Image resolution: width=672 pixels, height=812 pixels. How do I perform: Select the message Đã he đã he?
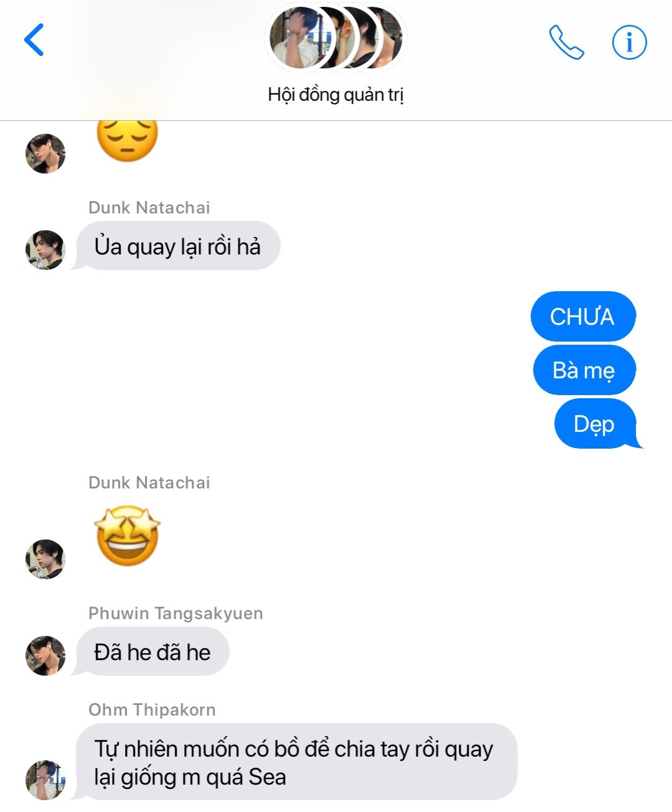pos(152,652)
